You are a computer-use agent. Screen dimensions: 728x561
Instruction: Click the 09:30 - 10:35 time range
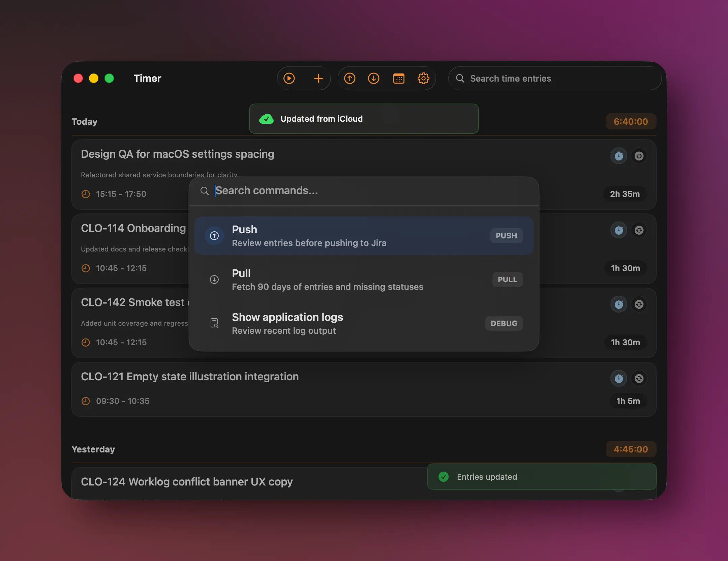pos(123,401)
